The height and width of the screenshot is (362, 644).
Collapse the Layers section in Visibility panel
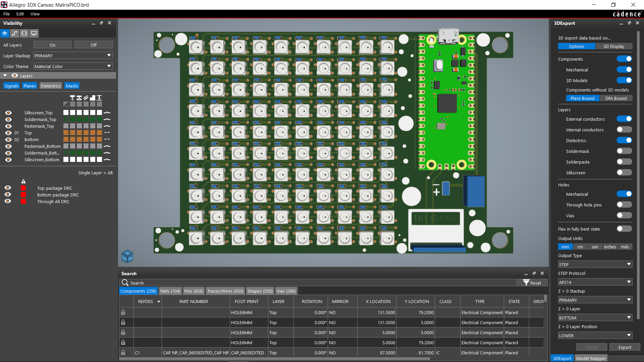coord(5,75)
